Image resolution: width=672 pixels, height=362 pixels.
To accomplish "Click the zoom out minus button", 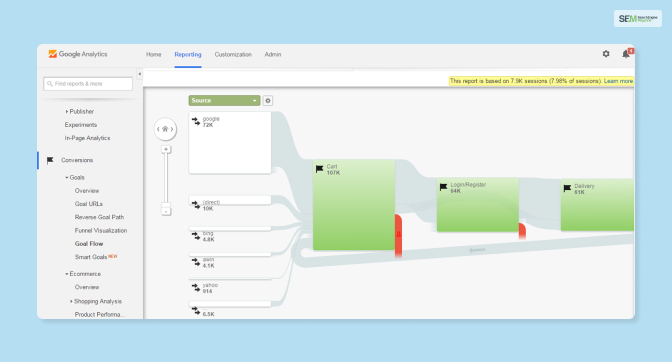I will click(166, 211).
